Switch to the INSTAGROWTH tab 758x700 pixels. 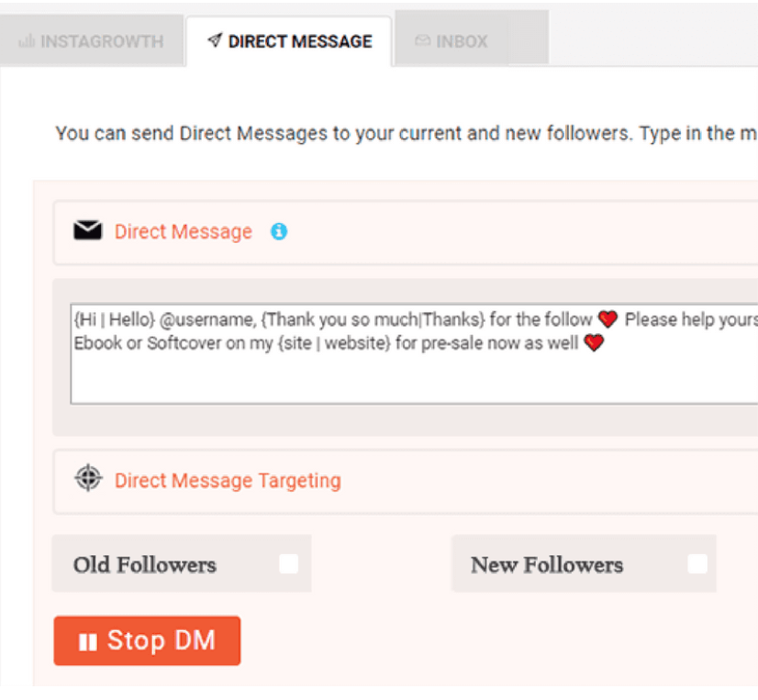(x=101, y=41)
